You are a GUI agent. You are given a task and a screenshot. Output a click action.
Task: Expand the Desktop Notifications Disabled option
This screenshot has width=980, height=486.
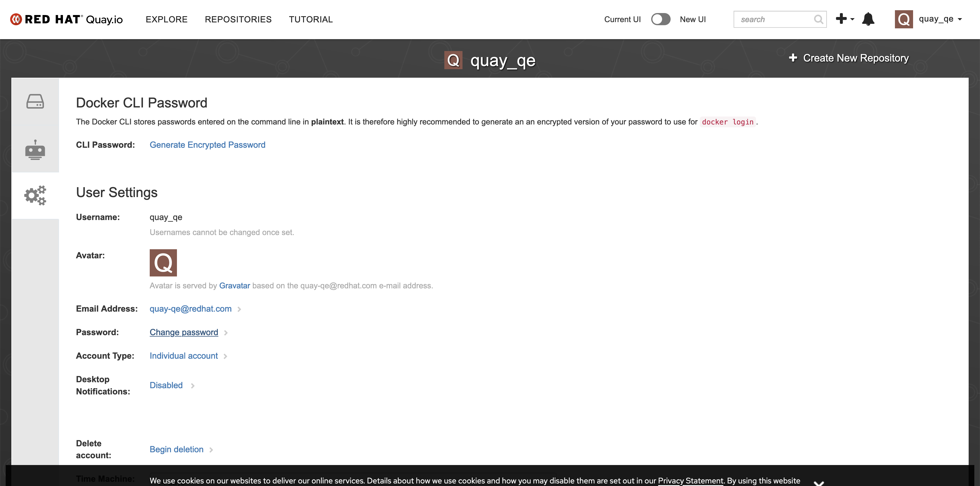[x=166, y=385]
